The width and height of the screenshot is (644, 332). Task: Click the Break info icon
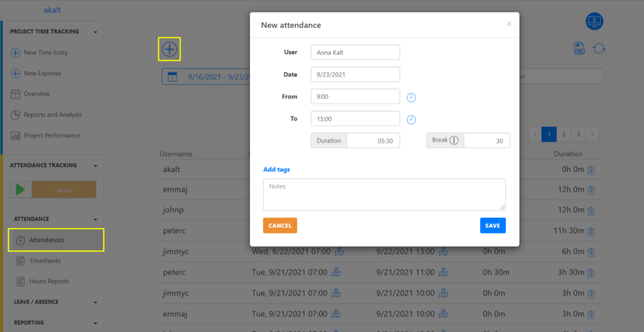[x=454, y=141]
